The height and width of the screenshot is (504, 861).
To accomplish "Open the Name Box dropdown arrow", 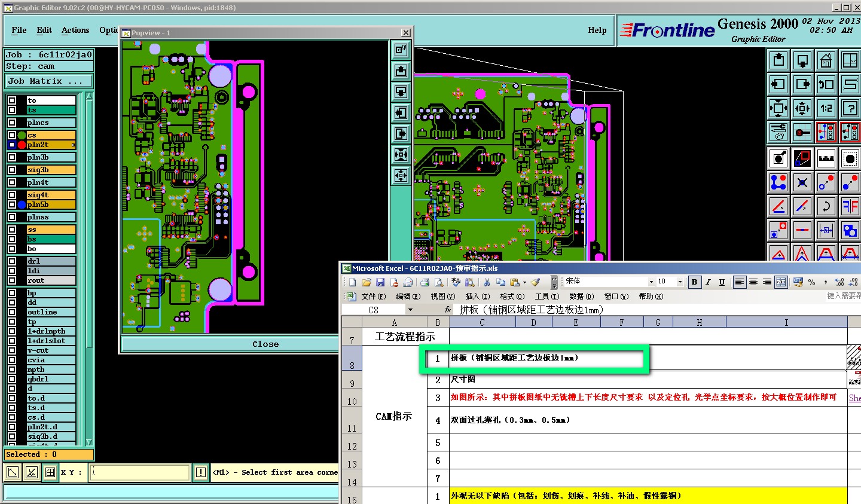I will (410, 310).
